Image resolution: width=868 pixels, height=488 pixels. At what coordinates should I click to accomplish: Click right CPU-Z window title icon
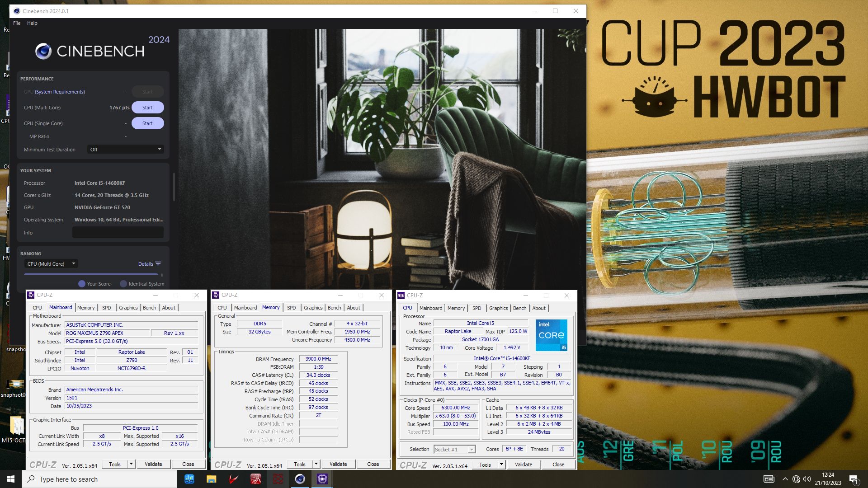(401, 296)
